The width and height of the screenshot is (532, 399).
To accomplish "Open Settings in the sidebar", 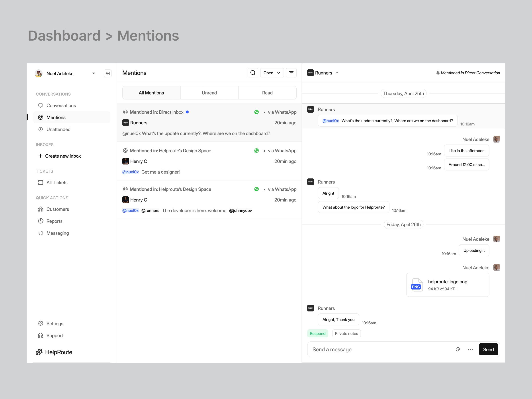I will 55,323.
